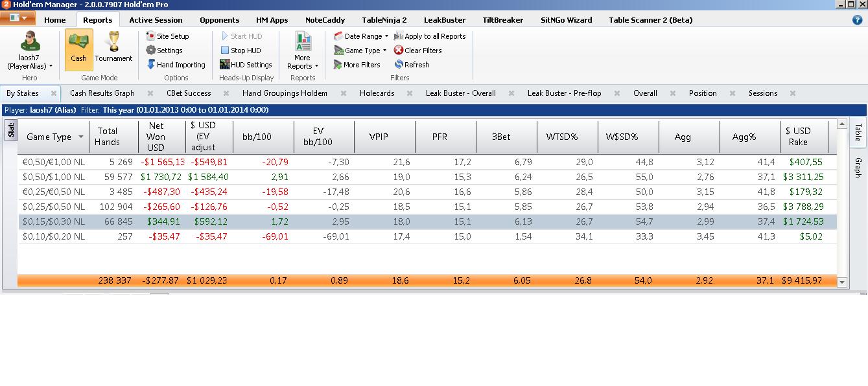
Task: Click the table scrollbar down arrow
Action: pos(842,282)
